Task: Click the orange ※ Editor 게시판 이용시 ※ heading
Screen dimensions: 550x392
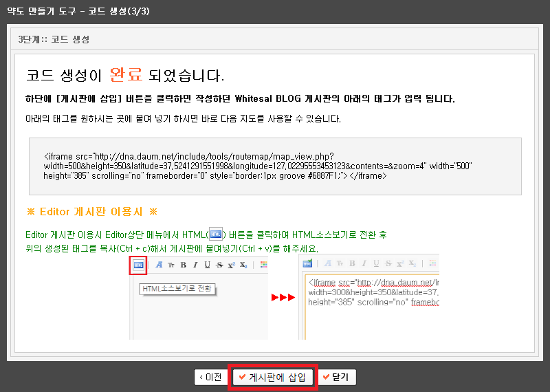Action: click(x=92, y=212)
